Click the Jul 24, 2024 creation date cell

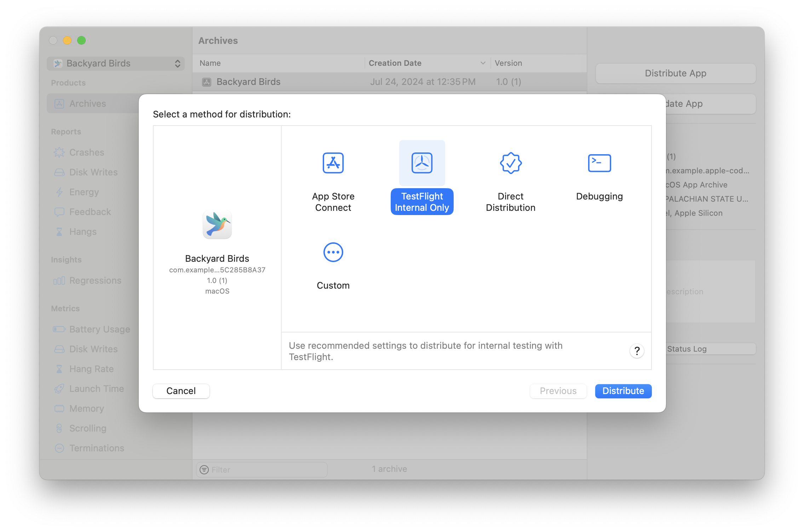point(423,82)
